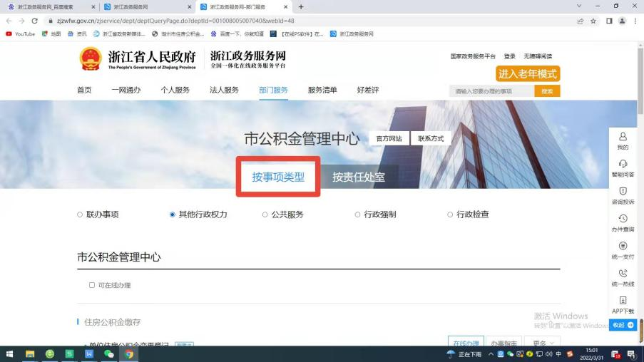The height and width of the screenshot is (362, 644).
Task: Reload the page with the refresh icon
Action: click(x=34, y=21)
